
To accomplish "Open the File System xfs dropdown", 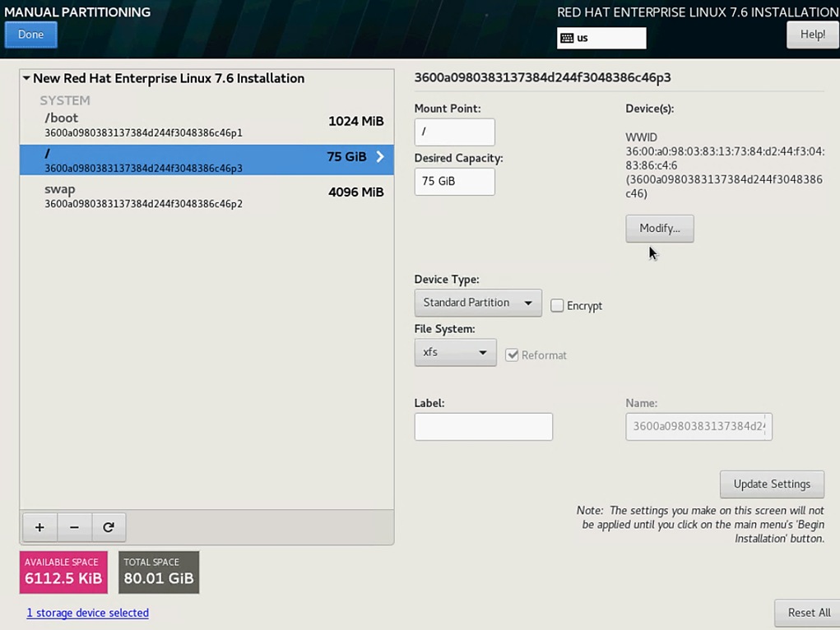I will 455,353.
